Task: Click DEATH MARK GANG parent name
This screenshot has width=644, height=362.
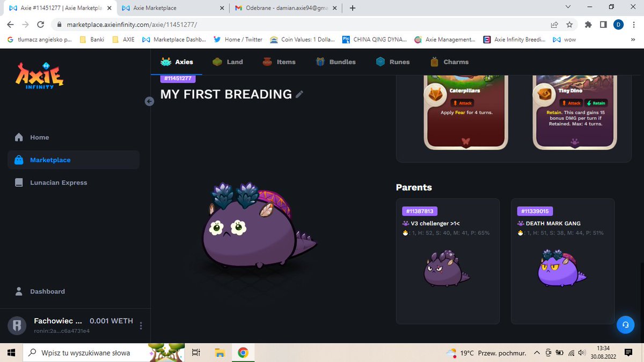Action: tap(553, 223)
